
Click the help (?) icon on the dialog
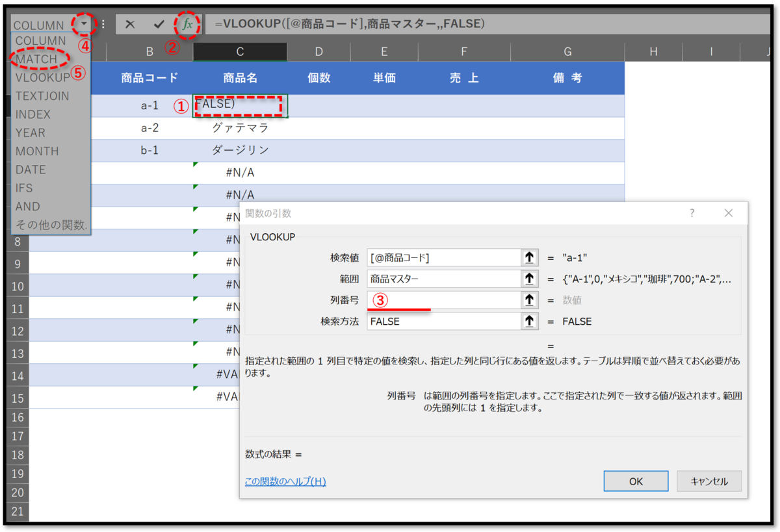coord(692,213)
